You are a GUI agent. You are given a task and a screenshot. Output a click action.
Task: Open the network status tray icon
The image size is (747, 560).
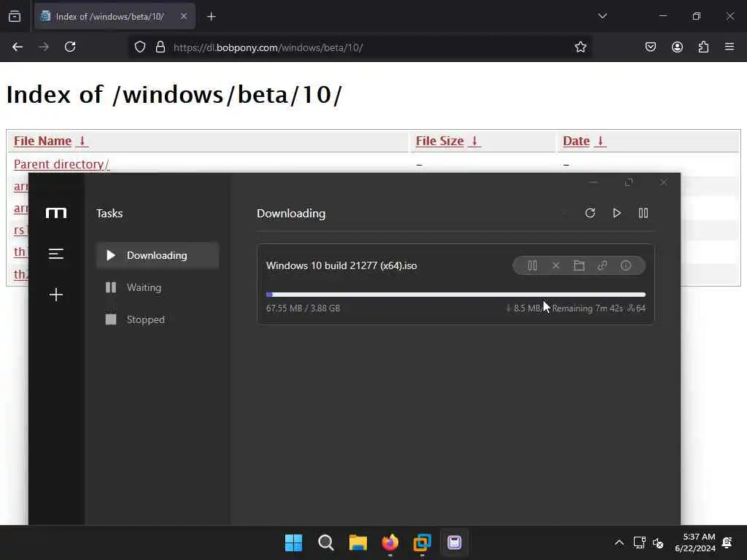coord(639,542)
